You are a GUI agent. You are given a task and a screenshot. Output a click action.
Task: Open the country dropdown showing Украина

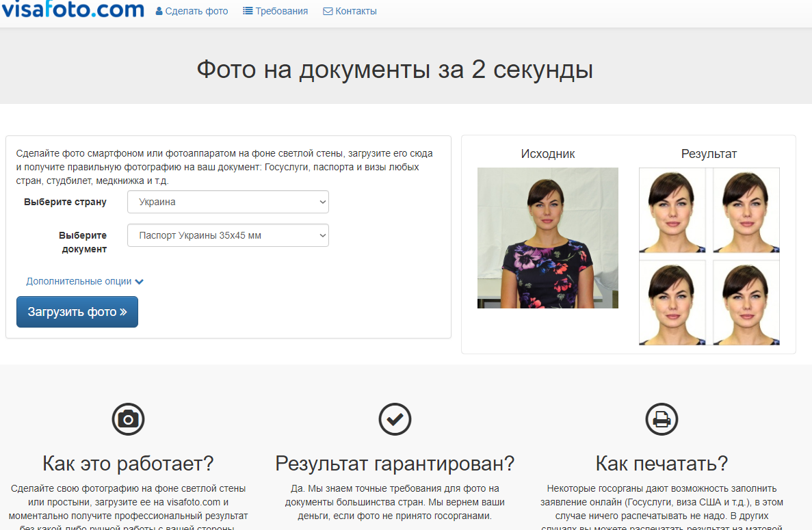[x=228, y=202]
